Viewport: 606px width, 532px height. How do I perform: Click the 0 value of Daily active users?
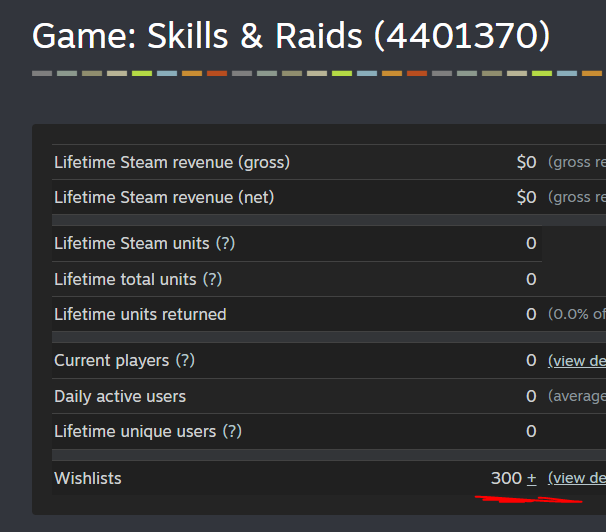[x=531, y=396]
